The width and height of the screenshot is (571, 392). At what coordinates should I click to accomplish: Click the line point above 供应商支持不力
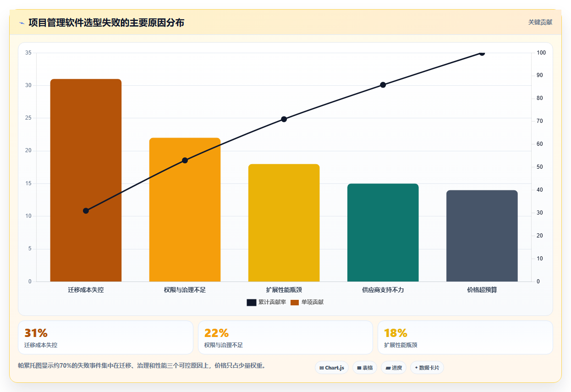point(383,85)
